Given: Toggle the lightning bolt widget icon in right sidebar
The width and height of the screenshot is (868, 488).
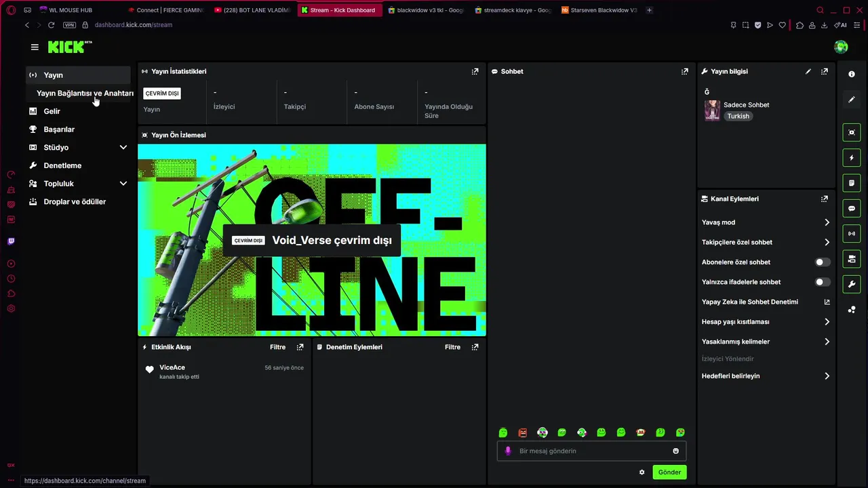Looking at the screenshot, I should click(852, 158).
